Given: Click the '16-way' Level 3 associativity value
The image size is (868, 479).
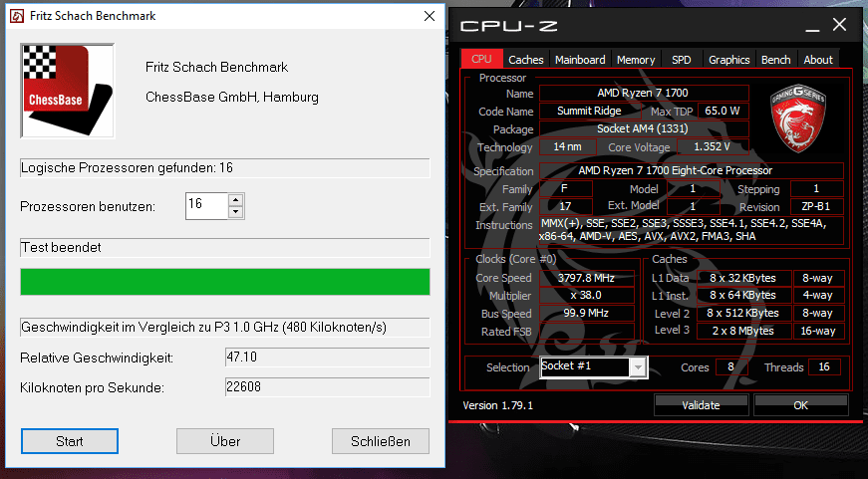Looking at the screenshot, I should click(818, 331).
